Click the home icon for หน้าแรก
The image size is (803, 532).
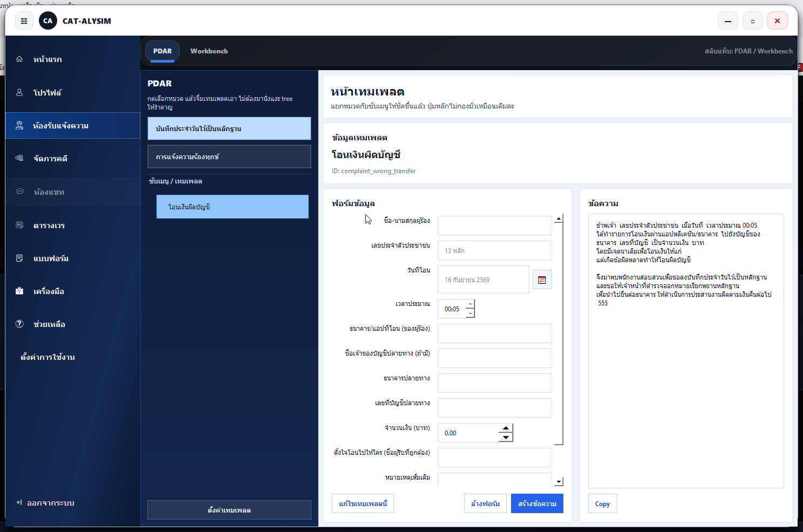pyautogui.click(x=19, y=59)
